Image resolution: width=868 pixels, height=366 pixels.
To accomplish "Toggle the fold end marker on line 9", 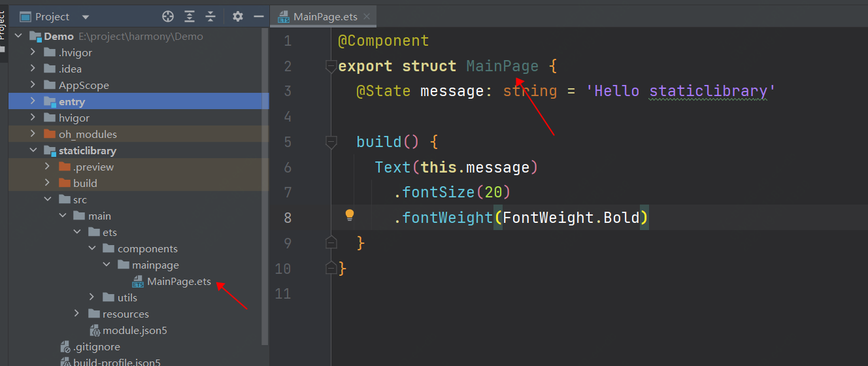I will [x=331, y=242].
